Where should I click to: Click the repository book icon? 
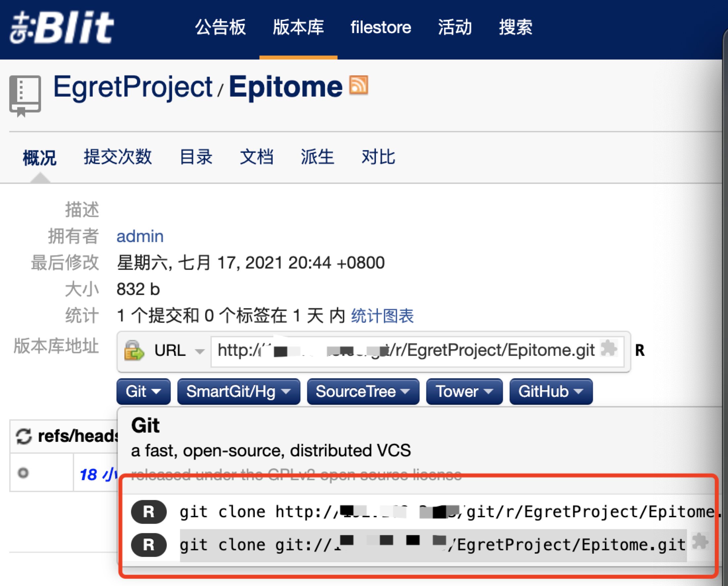coord(25,96)
